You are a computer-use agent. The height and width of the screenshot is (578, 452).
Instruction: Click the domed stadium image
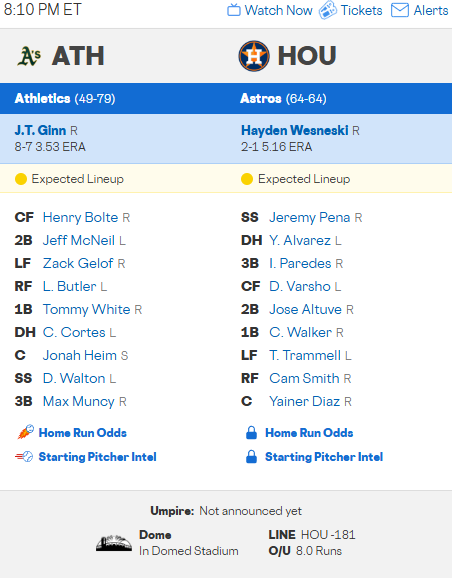coord(114,543)
